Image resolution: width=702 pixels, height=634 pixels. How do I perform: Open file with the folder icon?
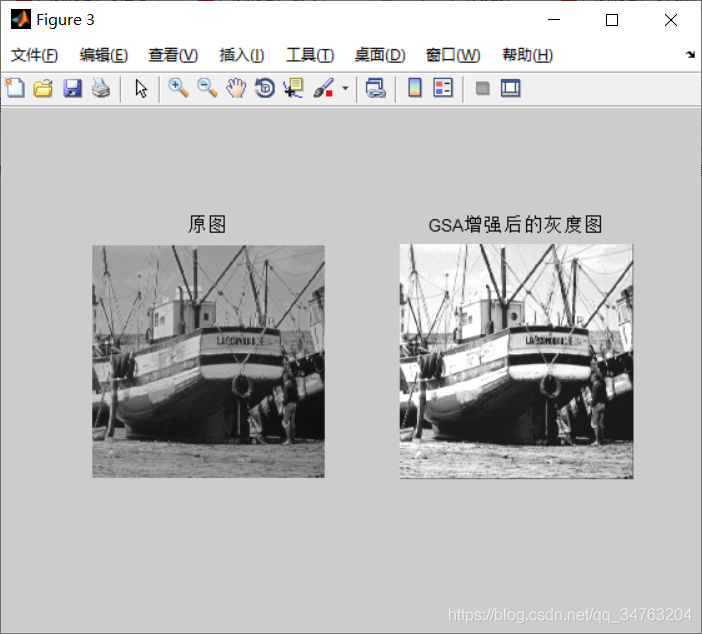[x=43, y=88]
